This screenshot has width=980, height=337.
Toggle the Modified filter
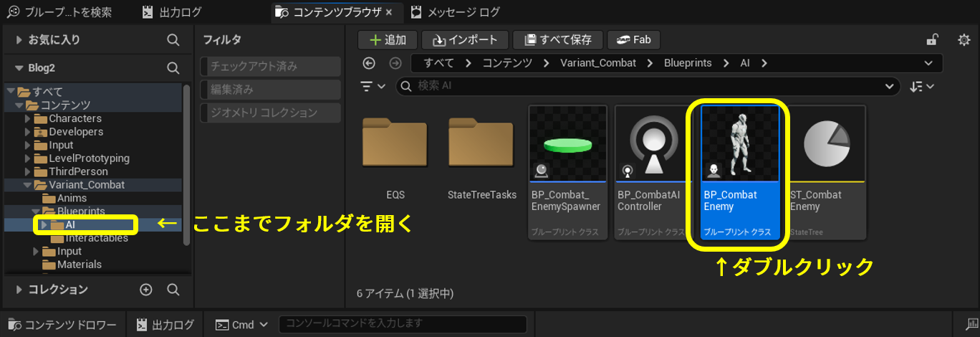(270, 90)
